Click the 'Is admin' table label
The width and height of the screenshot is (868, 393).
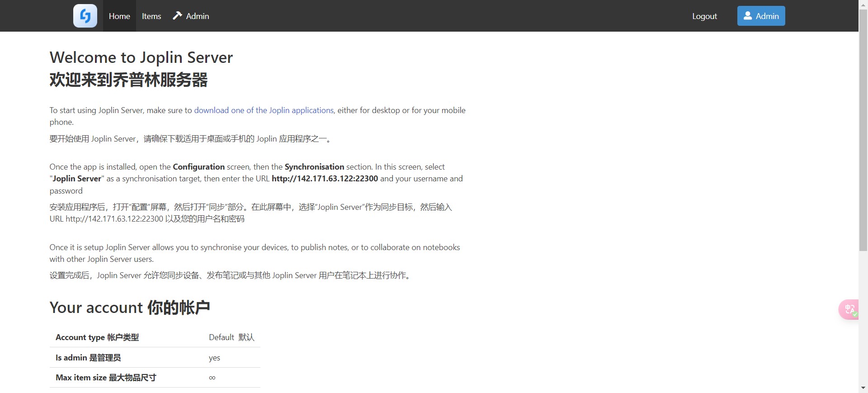[88, 358]
